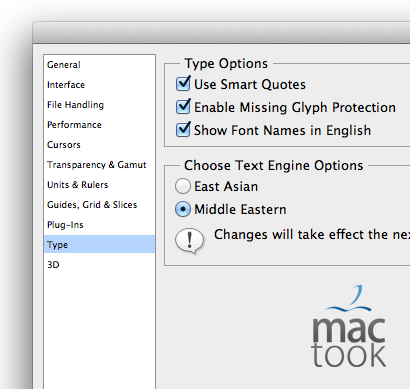Click the preferences dialog title bar
This screenshot has height=389, width=410.
click(x=221, y=33)
